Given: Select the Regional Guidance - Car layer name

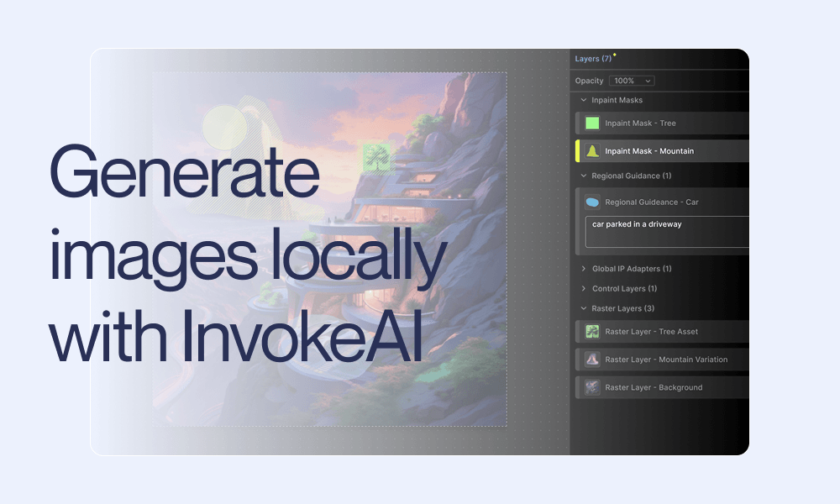Looking at the screenshot, I should (652, 202).
